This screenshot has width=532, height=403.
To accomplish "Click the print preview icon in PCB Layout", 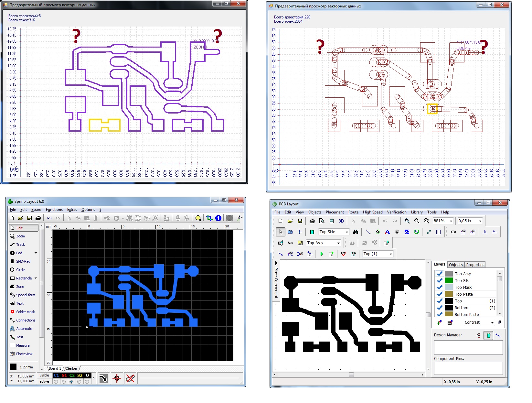I will click(322, 221).
